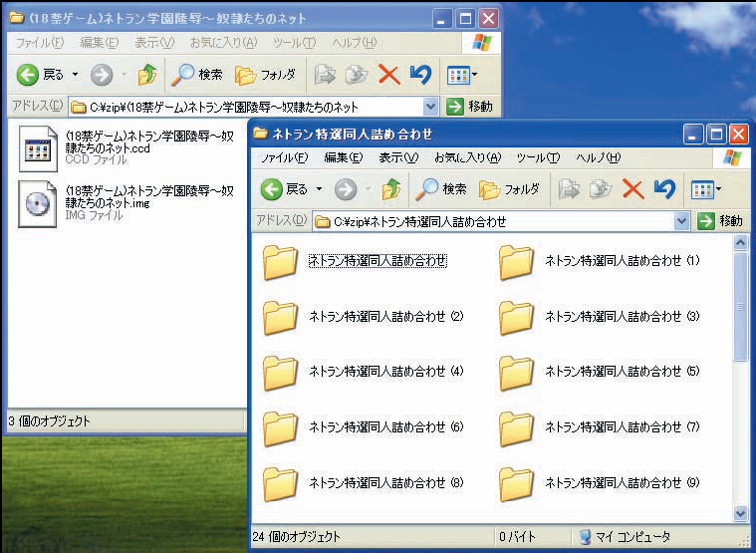The height and width of the screenshot is (553, 756).
Task: Toggle the Folders (フォルダ) pane in the back window
Action: [x=265, y=75]
